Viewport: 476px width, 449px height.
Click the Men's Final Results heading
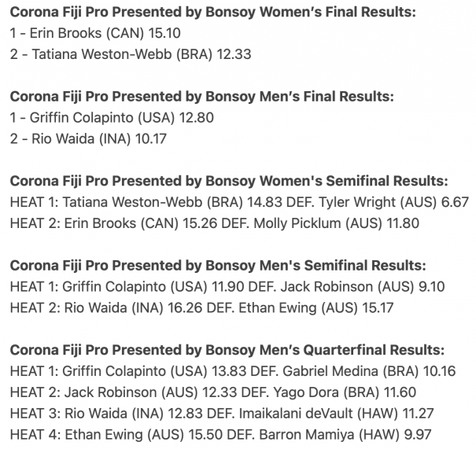coord(201,97)
